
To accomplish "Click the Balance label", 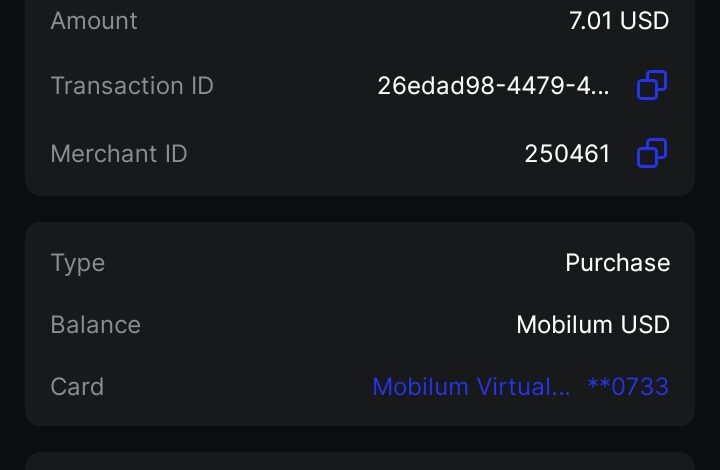I will (96, 325).
